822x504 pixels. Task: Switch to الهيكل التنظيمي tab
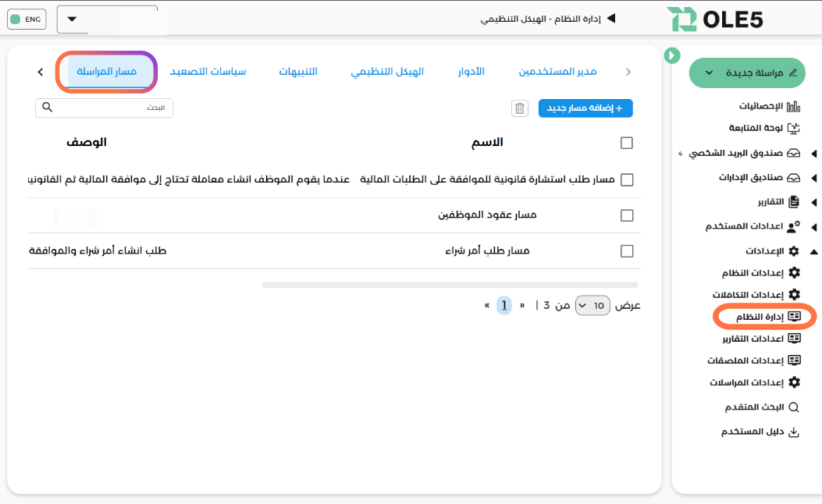click(x=386, y=72)
